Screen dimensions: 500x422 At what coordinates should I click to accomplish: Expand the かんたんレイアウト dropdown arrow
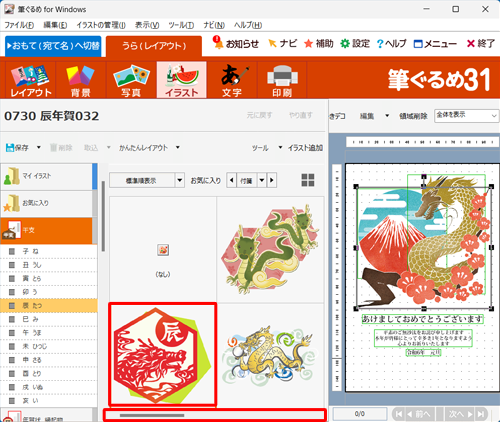pyautogui.click(x=178, y=147)
